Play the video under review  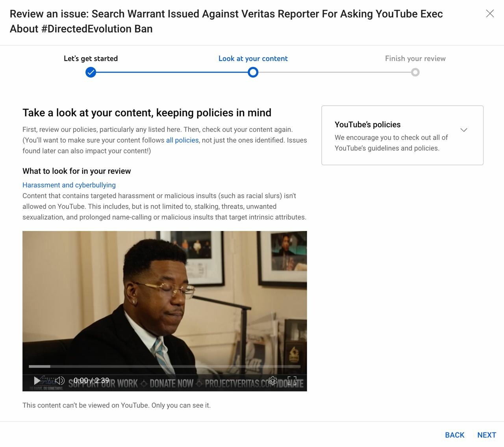(37, 380)
